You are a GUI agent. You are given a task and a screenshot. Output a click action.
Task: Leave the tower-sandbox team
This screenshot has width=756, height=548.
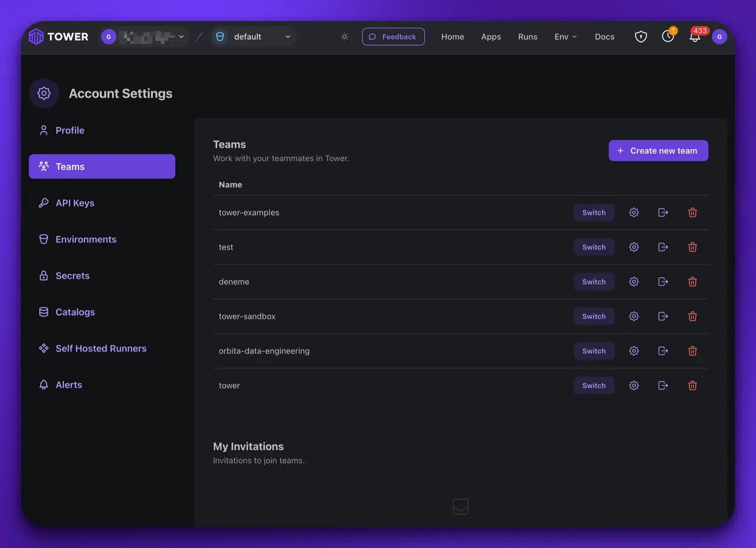point(663,316)
